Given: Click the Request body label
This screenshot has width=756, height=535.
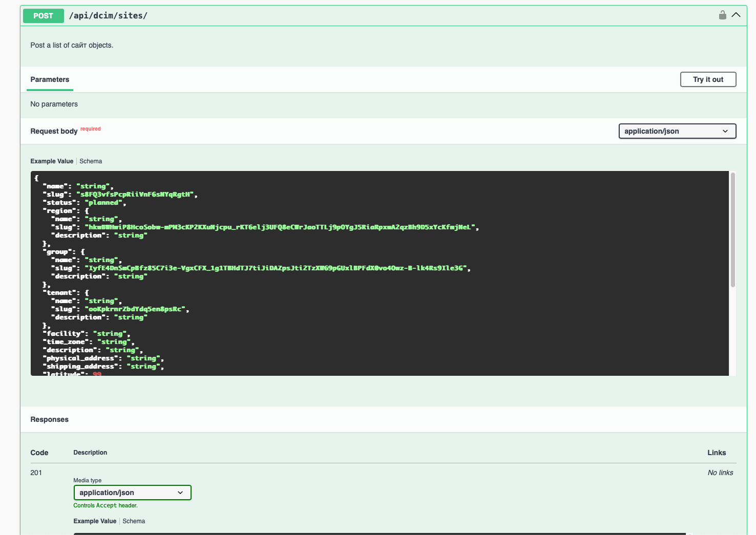Looking at the screenshot, I should (54, 131).
